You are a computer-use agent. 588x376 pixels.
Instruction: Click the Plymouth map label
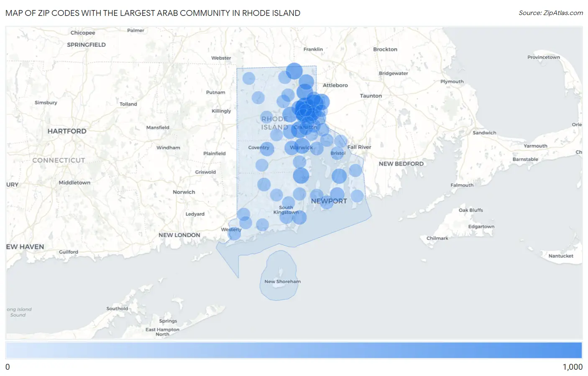(452, 82)
